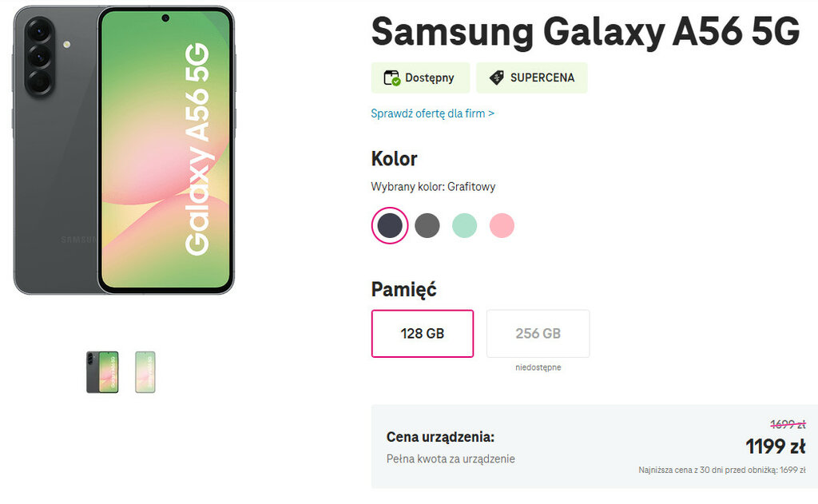Click the Dostępny availability checkmark icon
Viewport: 818px width, 504px height.
point(392,78)
